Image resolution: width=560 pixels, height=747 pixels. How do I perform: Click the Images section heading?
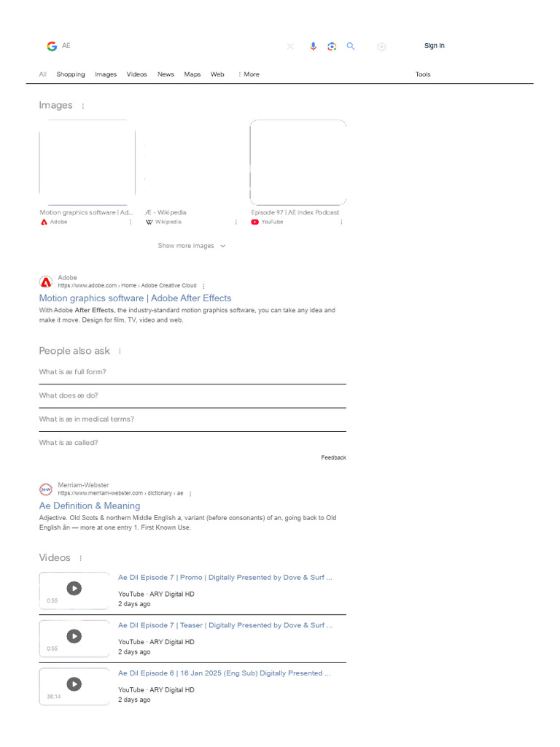pyautogui.click(x=55, y=105)
